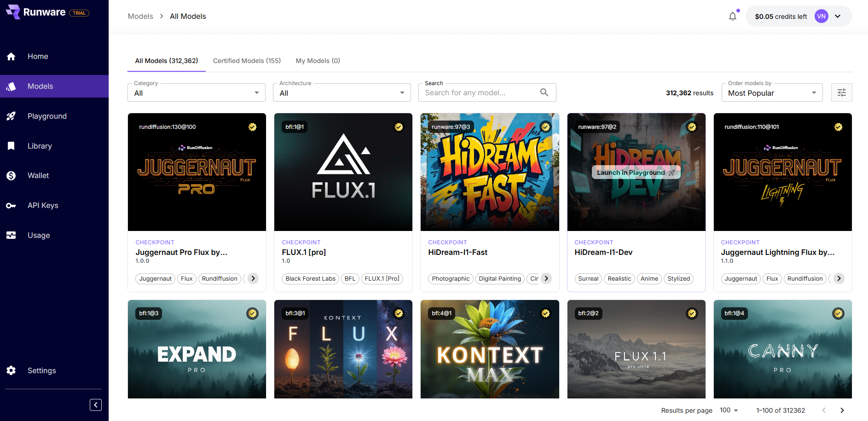The height and width of the screenshot is (421, 868).
Task: Open the Category dropdown
Action: [x=197, y=92]
